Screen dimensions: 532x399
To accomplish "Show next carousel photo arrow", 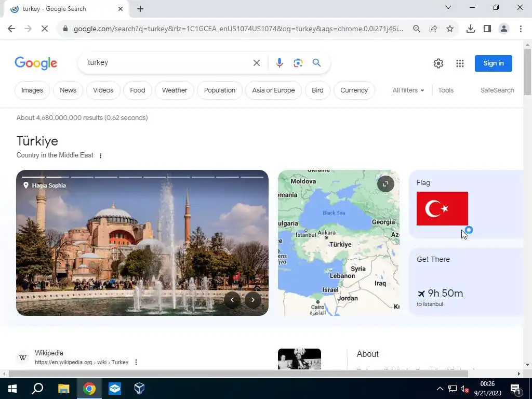I will click(253, 300).
